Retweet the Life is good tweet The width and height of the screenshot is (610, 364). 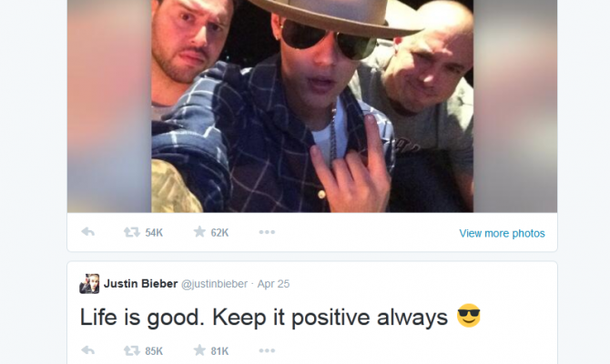tap(131, 350)
